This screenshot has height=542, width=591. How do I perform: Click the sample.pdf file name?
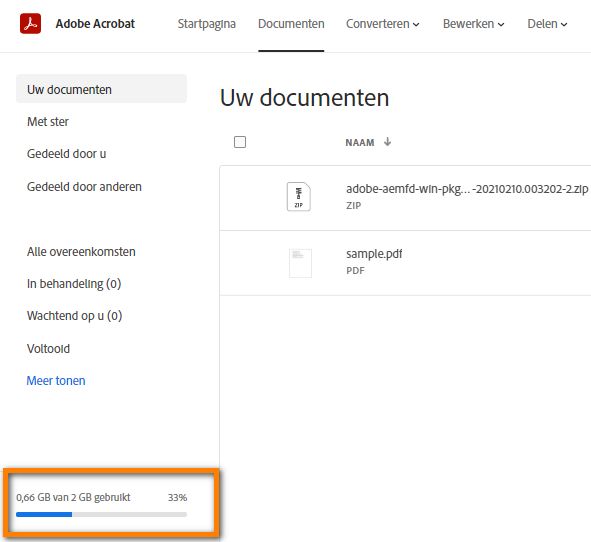(374, 254)
